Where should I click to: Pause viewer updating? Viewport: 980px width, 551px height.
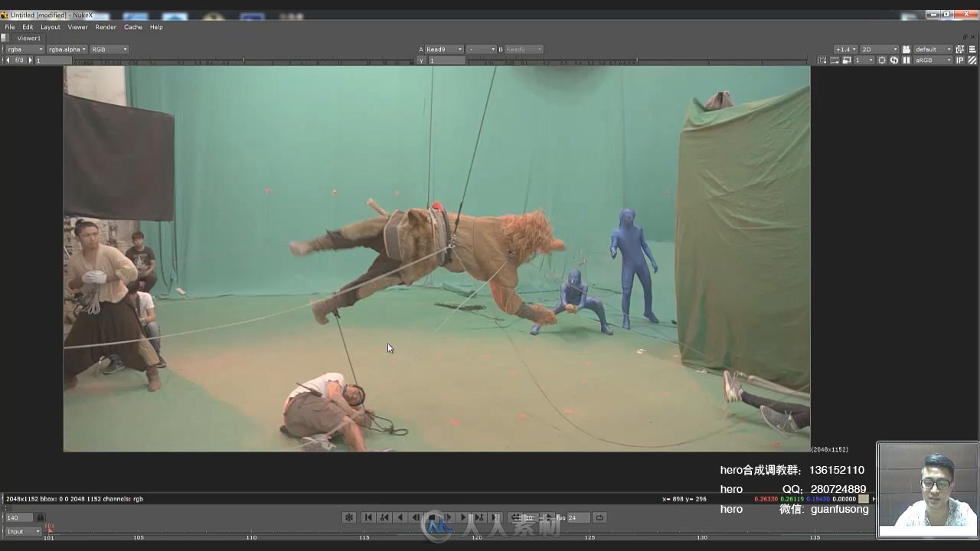906,60
